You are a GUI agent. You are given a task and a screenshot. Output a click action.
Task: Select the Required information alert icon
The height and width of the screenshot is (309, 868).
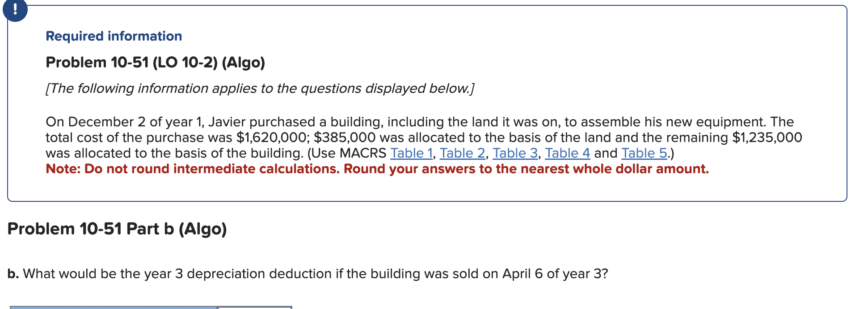click(x=15, y=10)
